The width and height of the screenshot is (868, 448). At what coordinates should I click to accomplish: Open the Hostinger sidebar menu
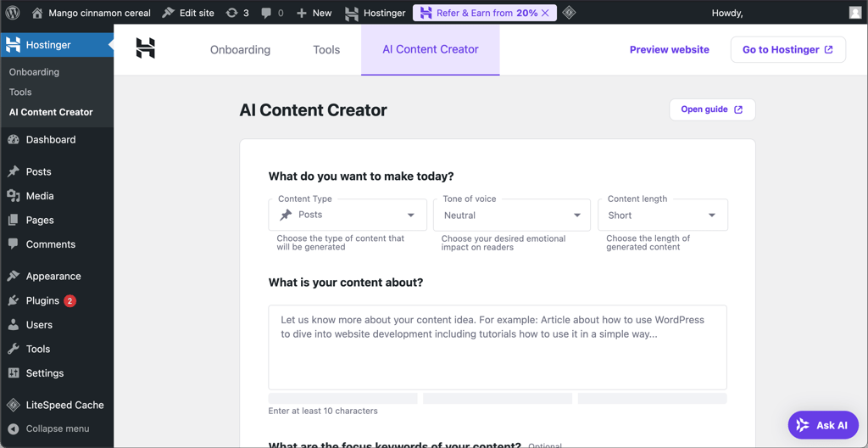[x=57, y=45]
